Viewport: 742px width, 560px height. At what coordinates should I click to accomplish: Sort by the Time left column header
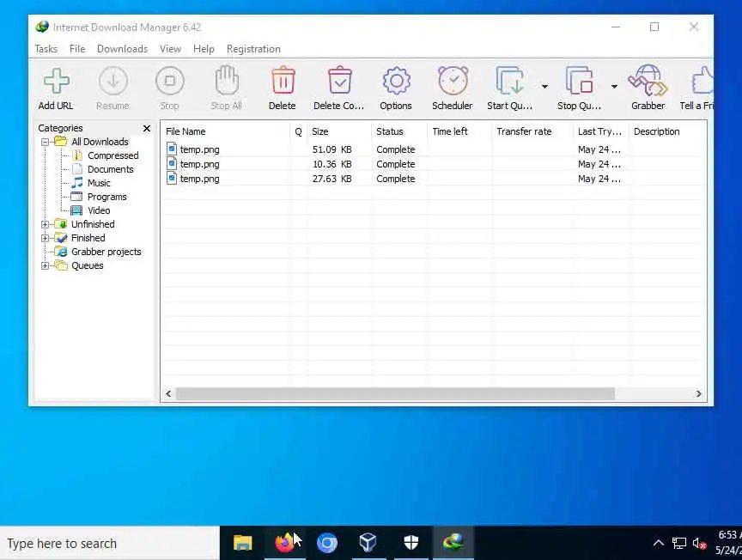click(459, 131)
